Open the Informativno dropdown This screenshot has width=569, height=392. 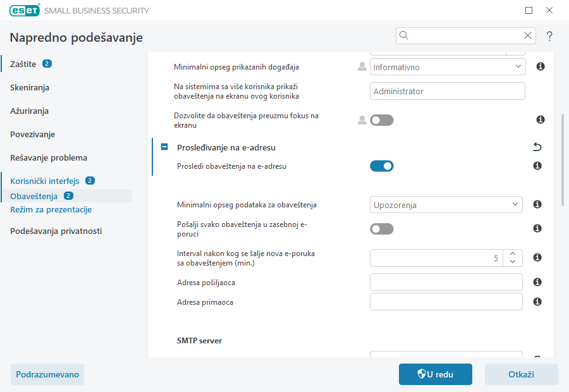tap(447, 66)
